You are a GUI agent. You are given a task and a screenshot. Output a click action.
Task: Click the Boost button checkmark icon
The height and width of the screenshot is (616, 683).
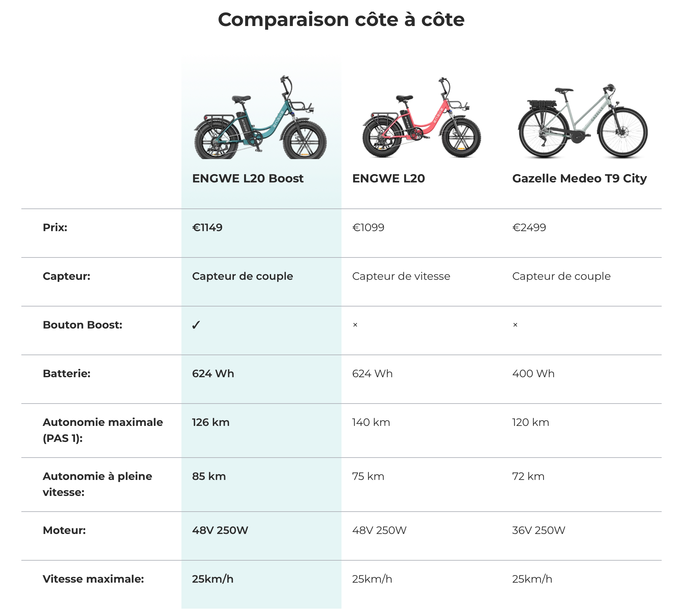click(x=196, y=325)
